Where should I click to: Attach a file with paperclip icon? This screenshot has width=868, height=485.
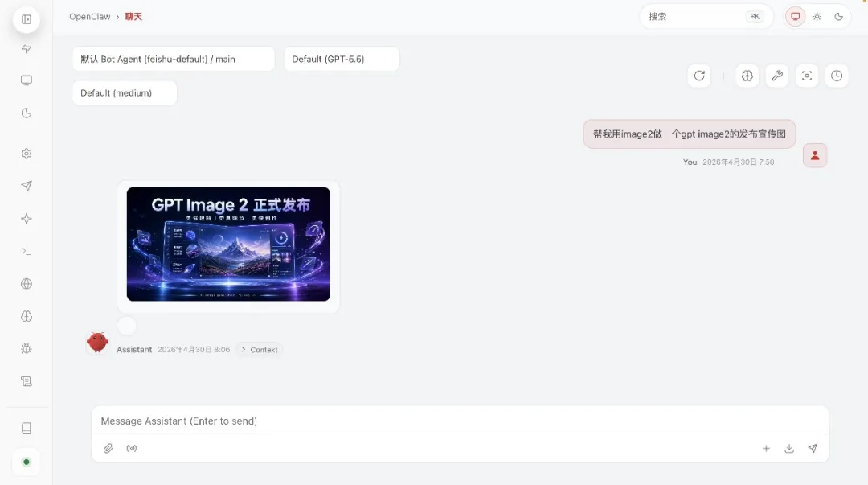pyautogui.click(x=108, y=449)
